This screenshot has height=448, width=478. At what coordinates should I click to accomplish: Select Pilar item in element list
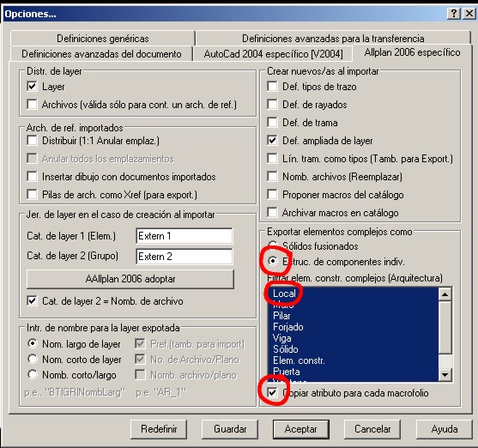pyautogui.click(x=281, y=316)
